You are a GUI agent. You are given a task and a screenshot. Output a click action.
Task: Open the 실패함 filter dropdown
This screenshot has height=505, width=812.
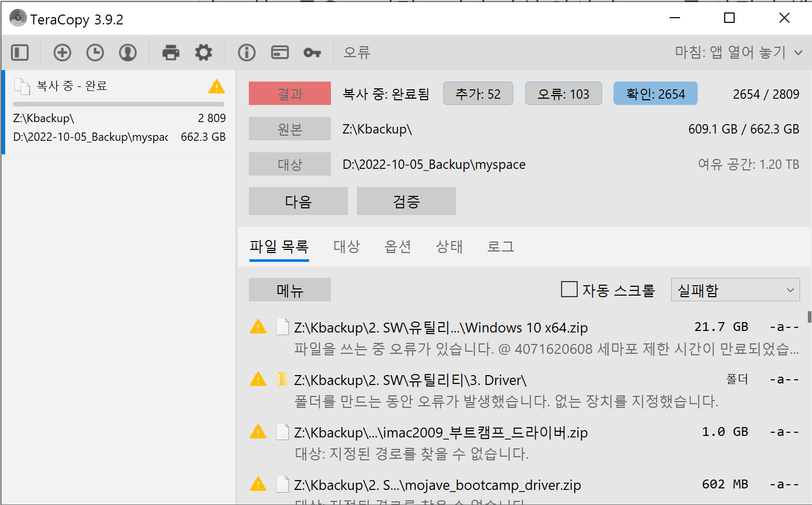[x=735, y=290]
